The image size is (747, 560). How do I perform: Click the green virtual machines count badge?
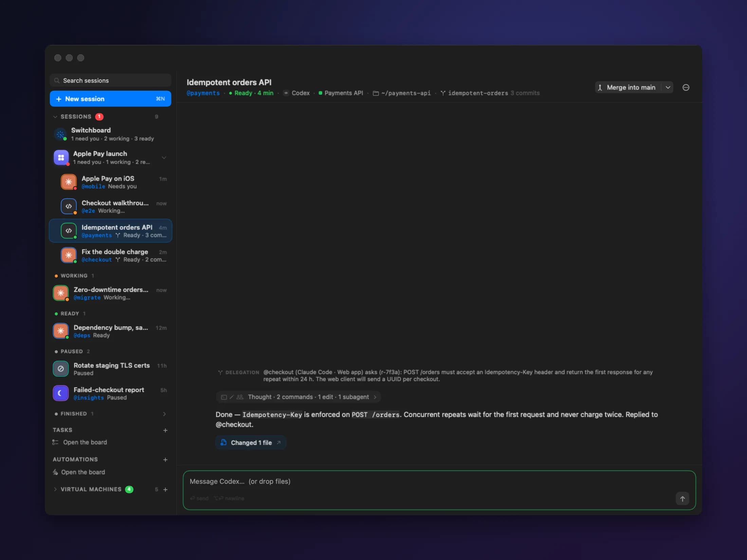(129, 489)
